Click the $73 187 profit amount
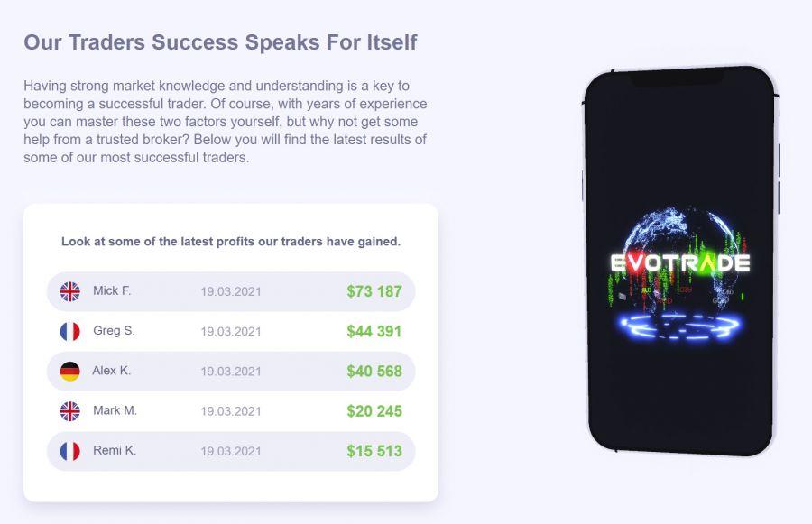The width and height of the screenshot is (812, 524). pyautogui.click(x=374, y=291)
